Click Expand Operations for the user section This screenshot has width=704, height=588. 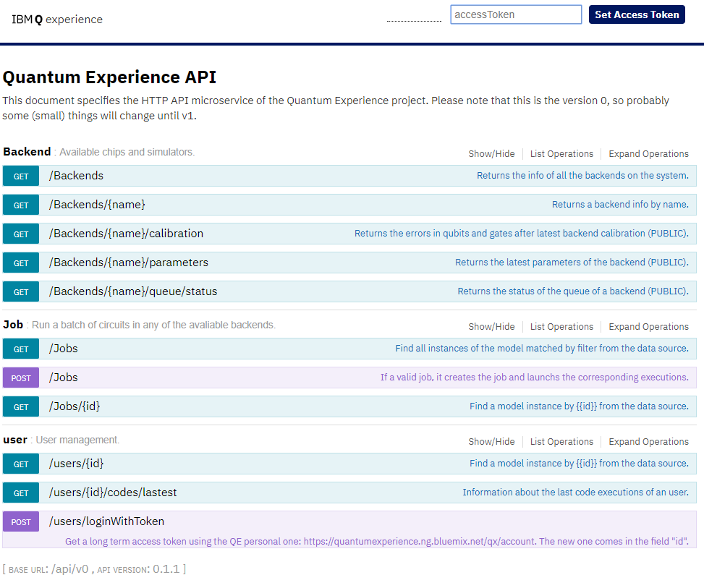click(648, 441)
